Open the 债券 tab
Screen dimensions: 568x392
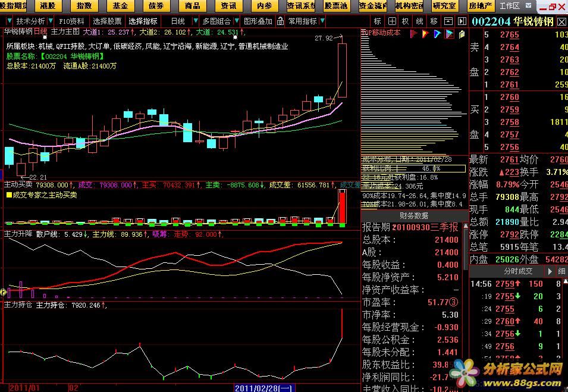(156, 6)
